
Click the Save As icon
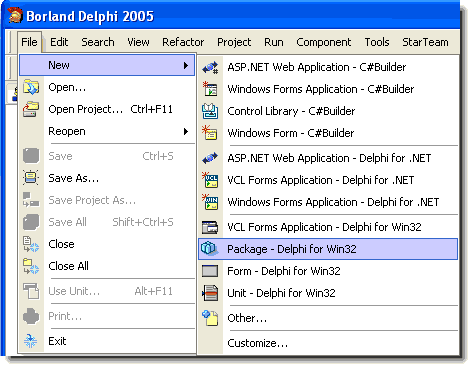coord(31,178)
